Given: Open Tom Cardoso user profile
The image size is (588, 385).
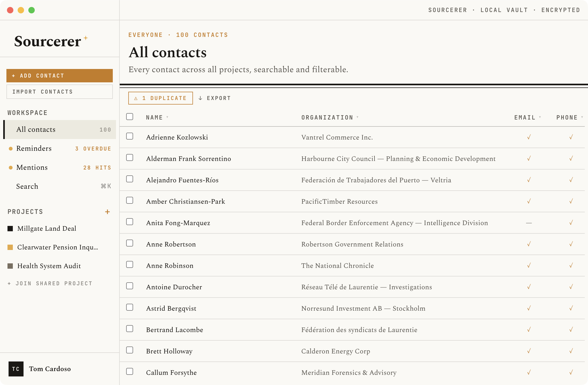Looking at the screenshot, I should [x=50, y=369].
